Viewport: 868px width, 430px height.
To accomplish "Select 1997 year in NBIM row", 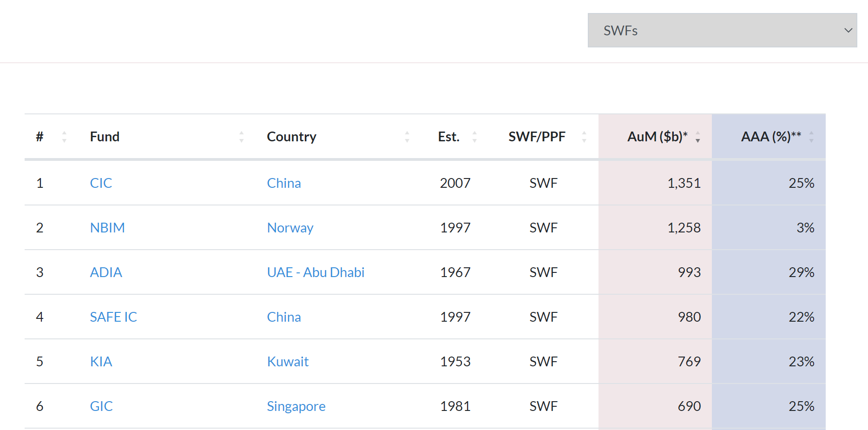I will 455,227.
